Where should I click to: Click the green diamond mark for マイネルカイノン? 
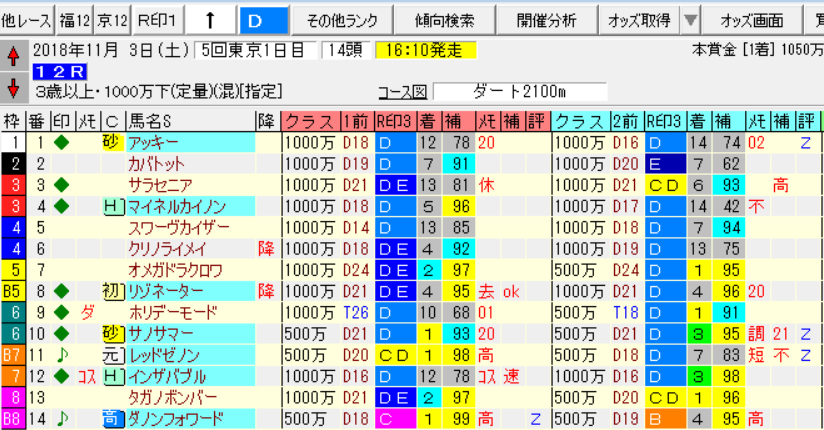tap(61, 206)
